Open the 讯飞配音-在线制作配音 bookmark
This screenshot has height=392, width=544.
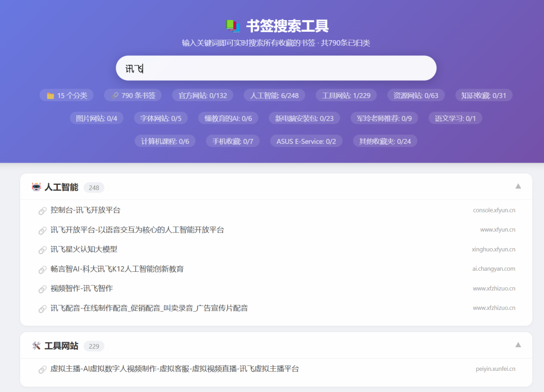point(149,308)
